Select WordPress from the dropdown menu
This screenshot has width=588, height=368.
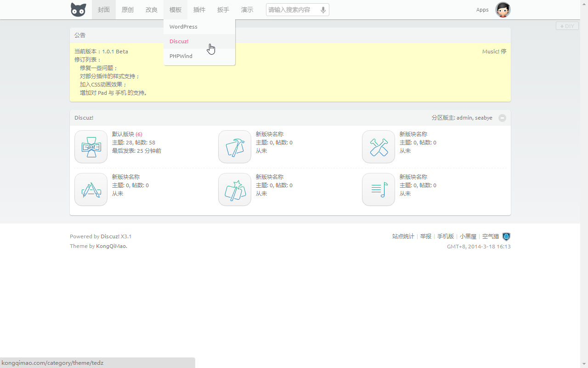point(199,27)
